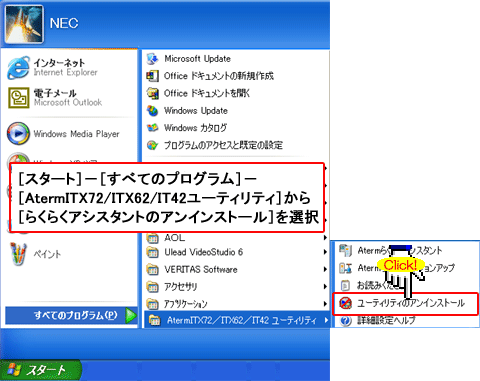The width and height of the screenshot is (480, 381).
Task: Expand Ulead VideoStudio 6 submenu arrow
Action: [x=325, y=252]
